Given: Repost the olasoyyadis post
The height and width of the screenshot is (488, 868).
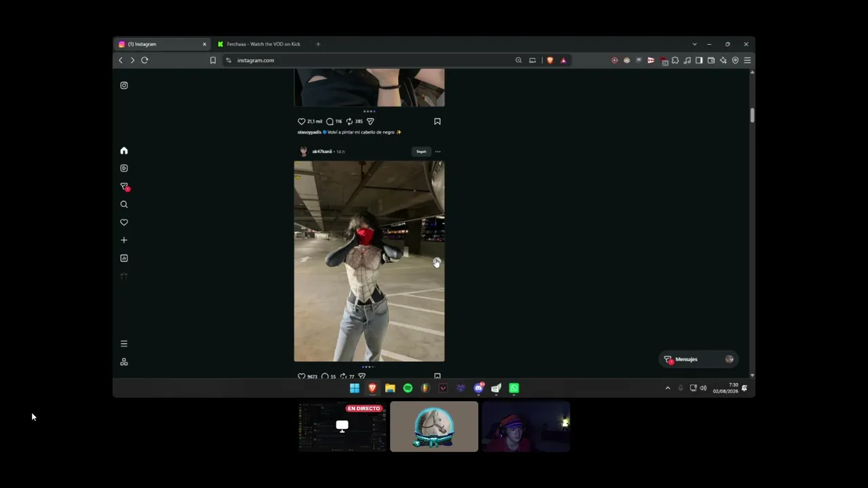Looking at the screenshot, I should (x=349, y=121).
